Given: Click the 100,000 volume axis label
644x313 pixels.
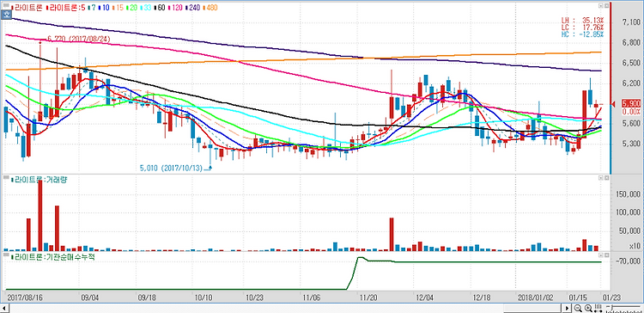Looking at the screenshot, I should click(x=629, y=212).
